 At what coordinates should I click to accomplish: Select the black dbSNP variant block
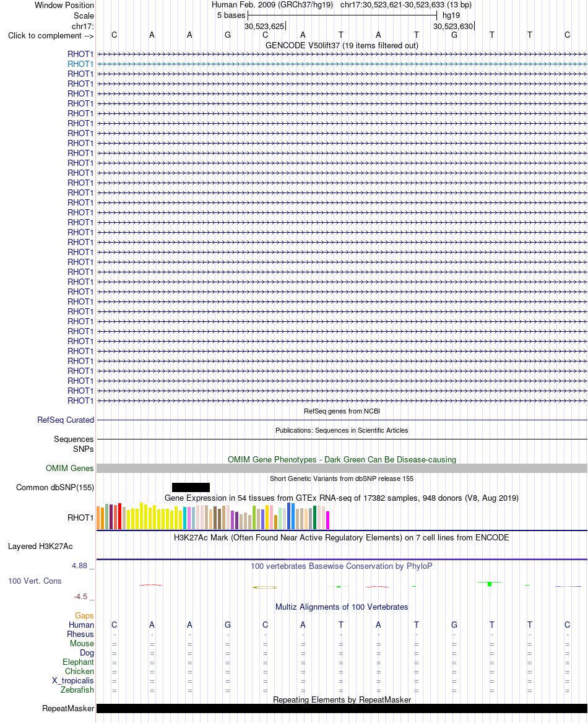pos(191,487)
